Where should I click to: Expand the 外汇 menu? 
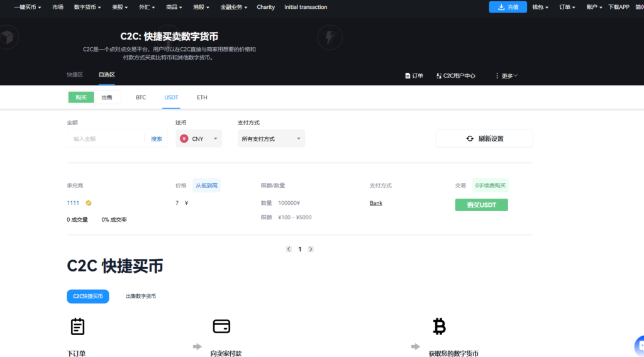point(147,7)
